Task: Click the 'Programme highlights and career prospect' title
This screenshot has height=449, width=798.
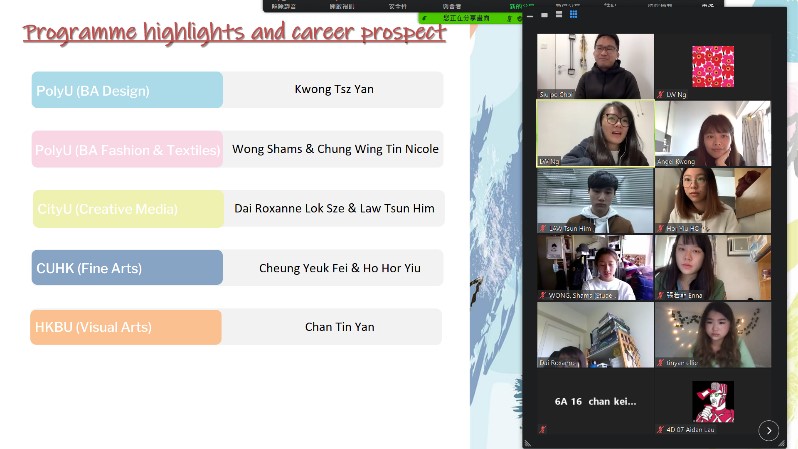Action: coord(235,33)
